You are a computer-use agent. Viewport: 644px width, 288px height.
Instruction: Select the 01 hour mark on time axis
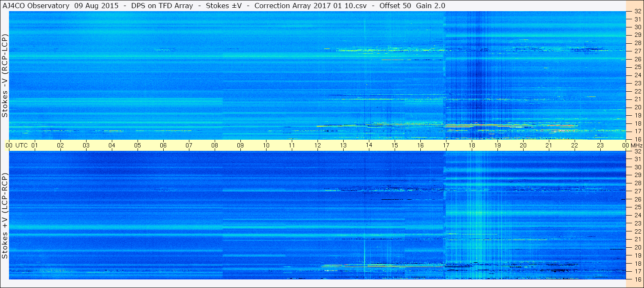tap(35, 145)
